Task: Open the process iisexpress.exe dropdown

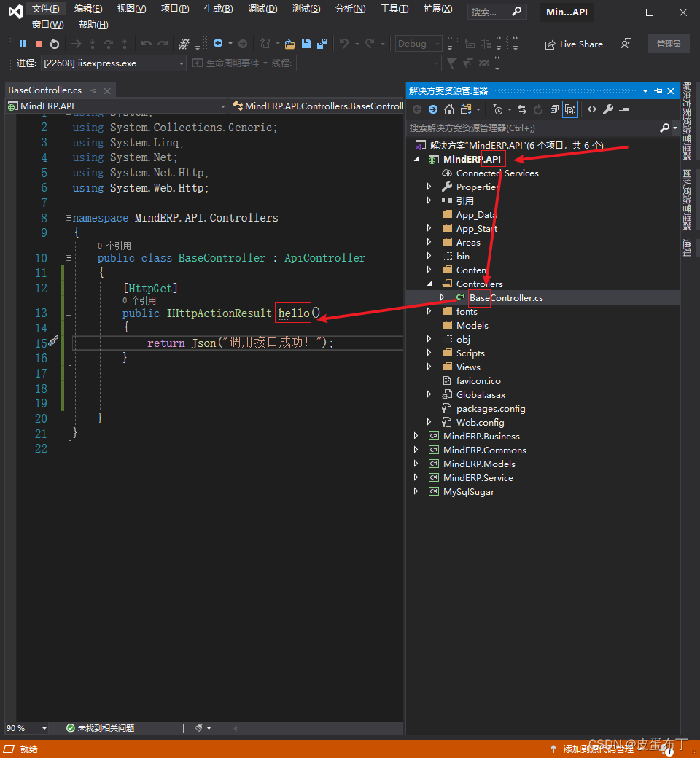Action: tap(182, 63)
